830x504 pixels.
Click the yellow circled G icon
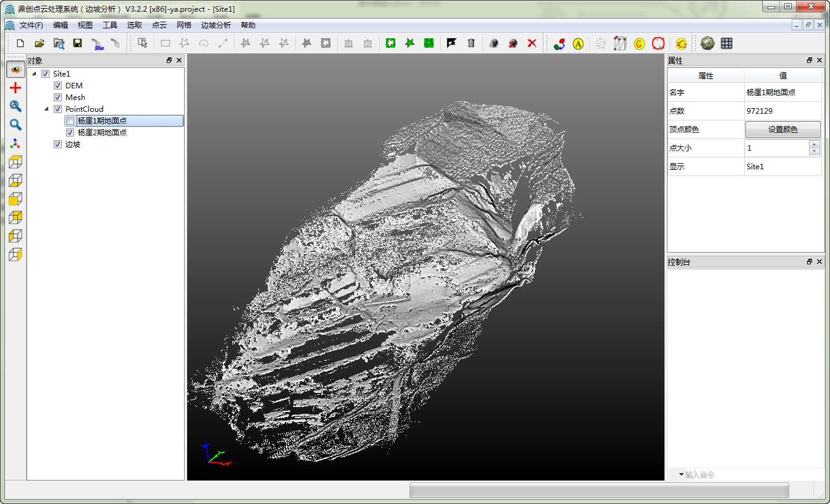coord(639,43)
